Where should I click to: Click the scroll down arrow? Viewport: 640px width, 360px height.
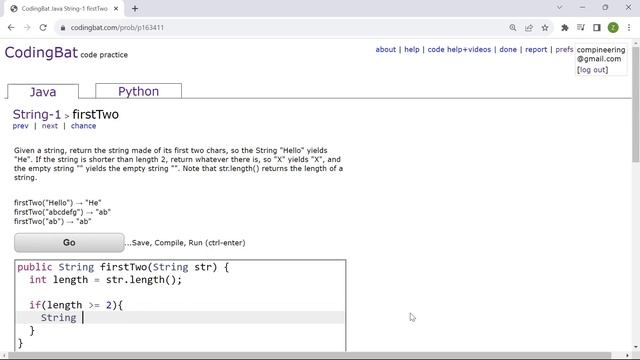point(636,347)
